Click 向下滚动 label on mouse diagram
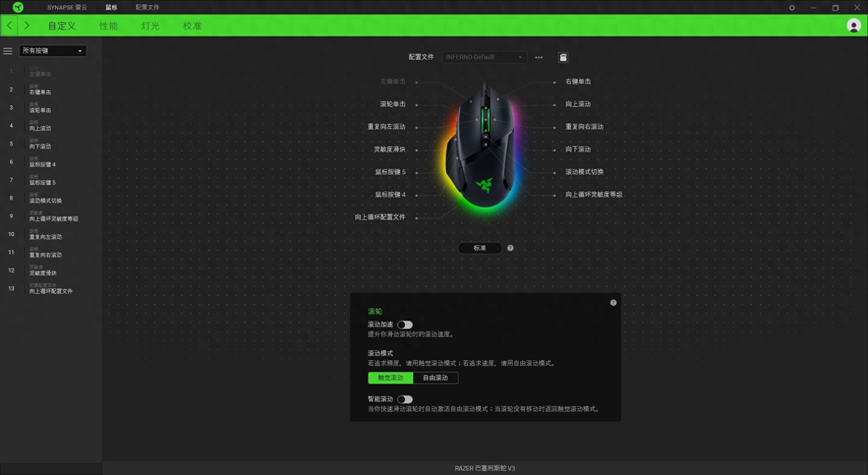Viewport: 868px width, 475px height. click(578, 149)
